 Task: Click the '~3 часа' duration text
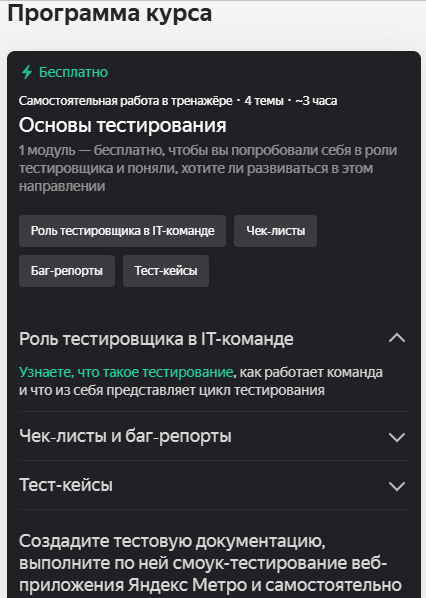click(316, 101)
